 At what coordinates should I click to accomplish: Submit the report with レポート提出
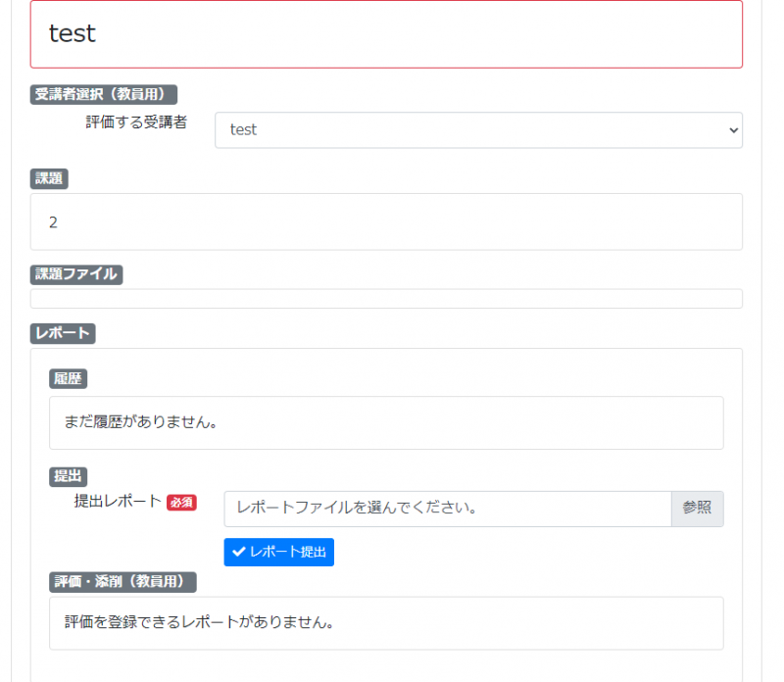[x=278, y=552]
